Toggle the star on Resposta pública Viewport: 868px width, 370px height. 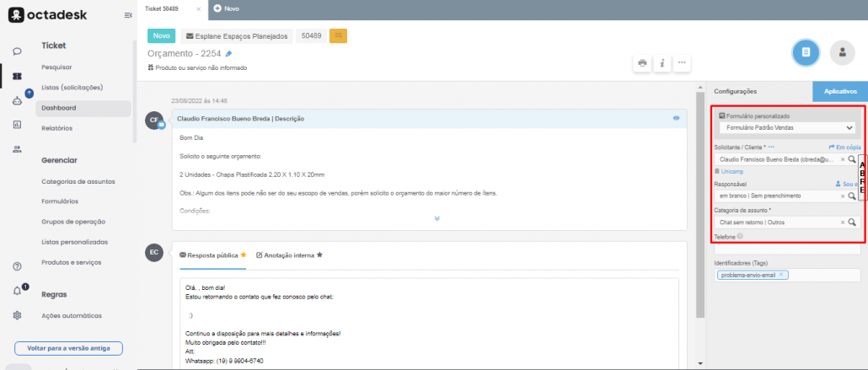(244, 254)
